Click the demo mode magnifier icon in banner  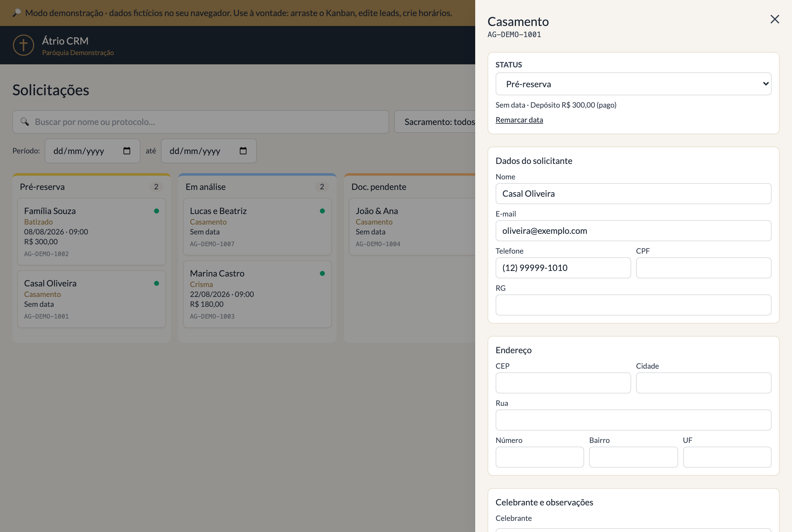point(17,13)
